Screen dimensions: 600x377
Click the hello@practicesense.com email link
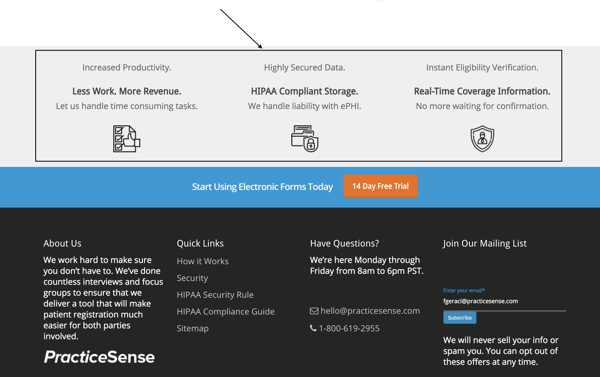[x=370, y=311]
